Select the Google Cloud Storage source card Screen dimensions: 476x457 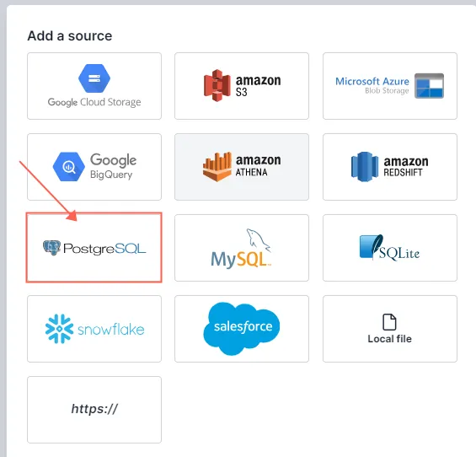94,86
